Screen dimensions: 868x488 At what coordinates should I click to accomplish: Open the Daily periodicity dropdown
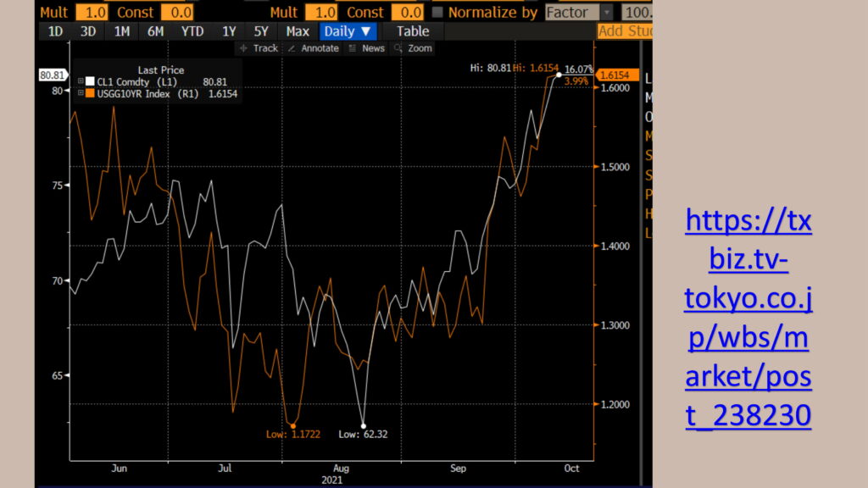348,31
